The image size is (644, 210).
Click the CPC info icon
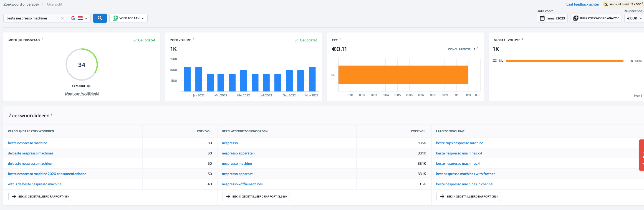click(x=340, y=39)
